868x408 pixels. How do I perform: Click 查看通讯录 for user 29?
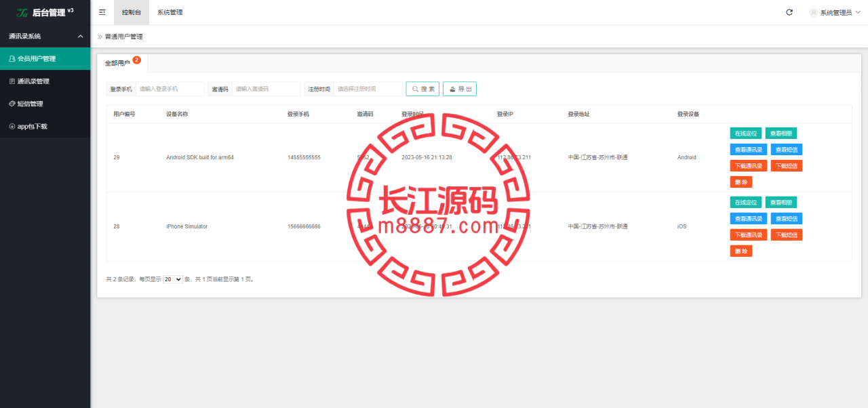click(x=749, y=150)
